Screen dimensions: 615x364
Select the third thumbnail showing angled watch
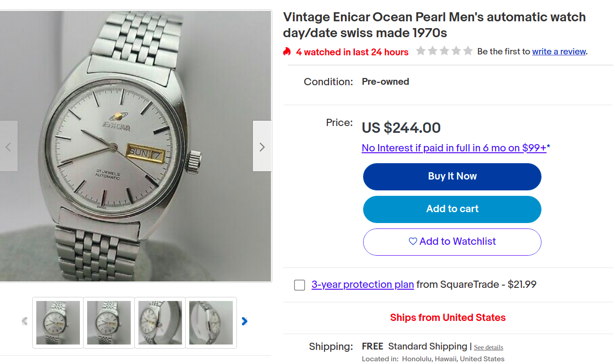click(x=160, y=322)
